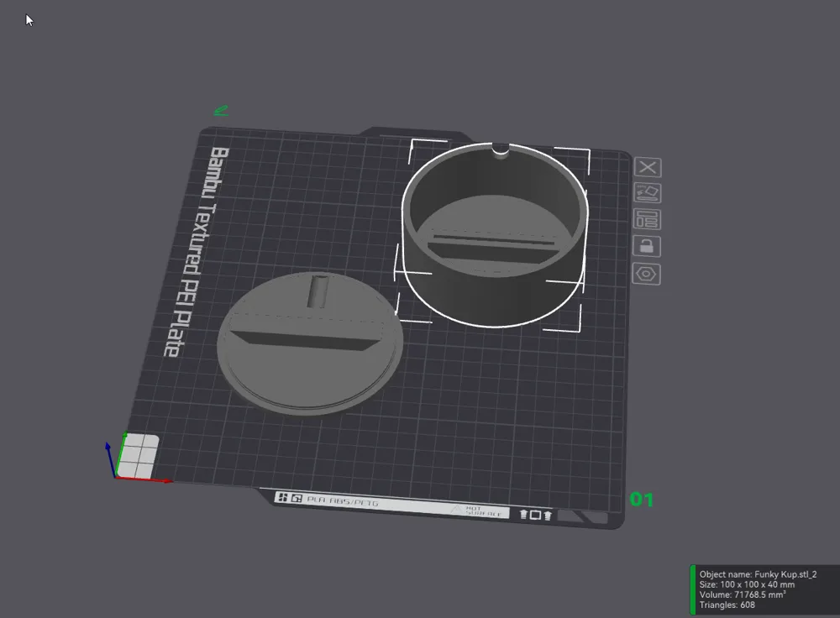This screenshot has width=840, height=618.
Task: Click the second upward arrow on the plate bar
Action: click(549, 515)
